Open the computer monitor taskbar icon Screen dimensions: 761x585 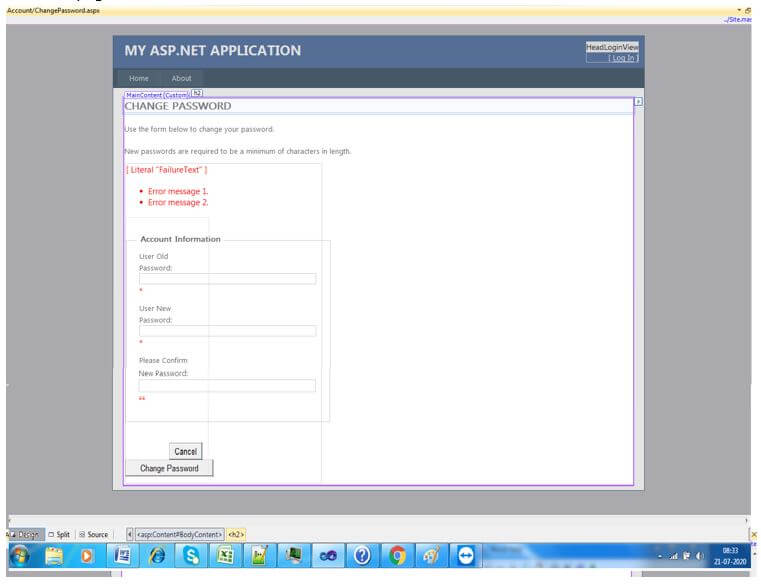tap(294, 555)
